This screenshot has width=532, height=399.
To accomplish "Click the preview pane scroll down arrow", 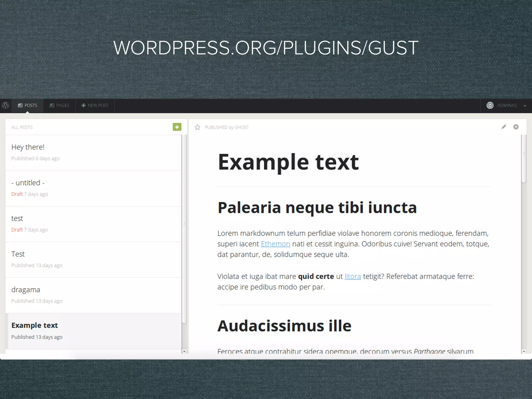I will [x=524, y=351].
